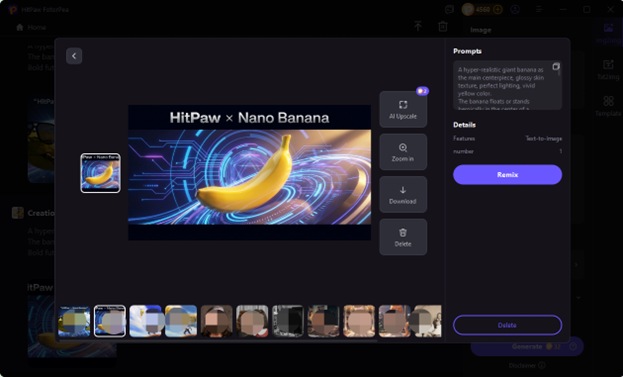The image size is (623, 377).
Task: Click the trash icon in background toolbar
Action: tap(443, 27)
